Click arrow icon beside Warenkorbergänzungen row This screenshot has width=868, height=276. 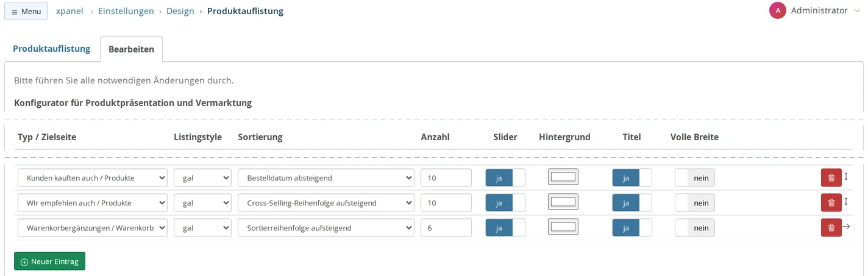point(846,227)
